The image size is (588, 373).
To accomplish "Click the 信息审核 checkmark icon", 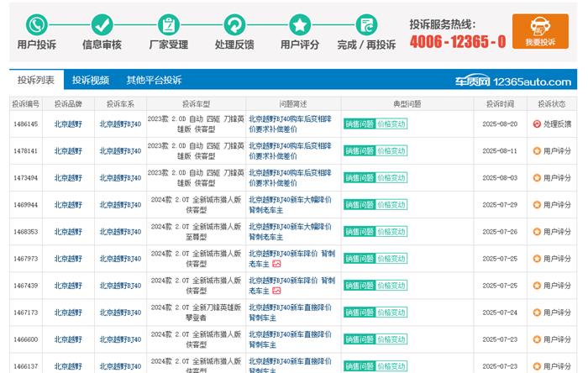I will click(102, 24).
